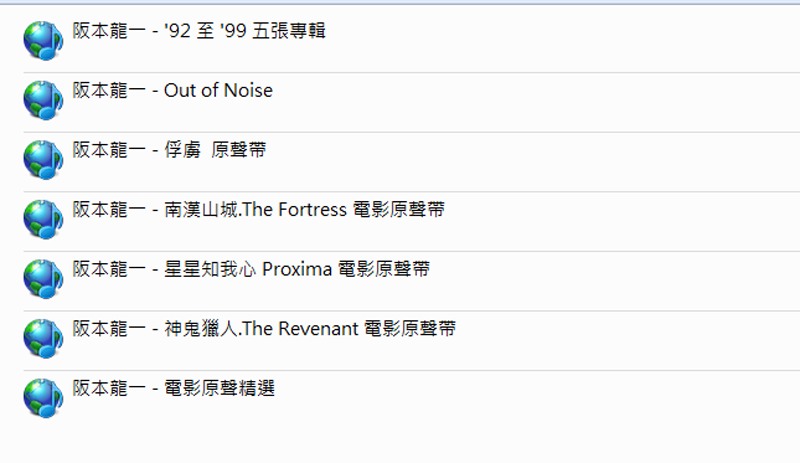Viewport: 800px width, 463px height.
Task: Open the 阪本龍一 - 電影原聲精選 link
Action: (173, 388)
